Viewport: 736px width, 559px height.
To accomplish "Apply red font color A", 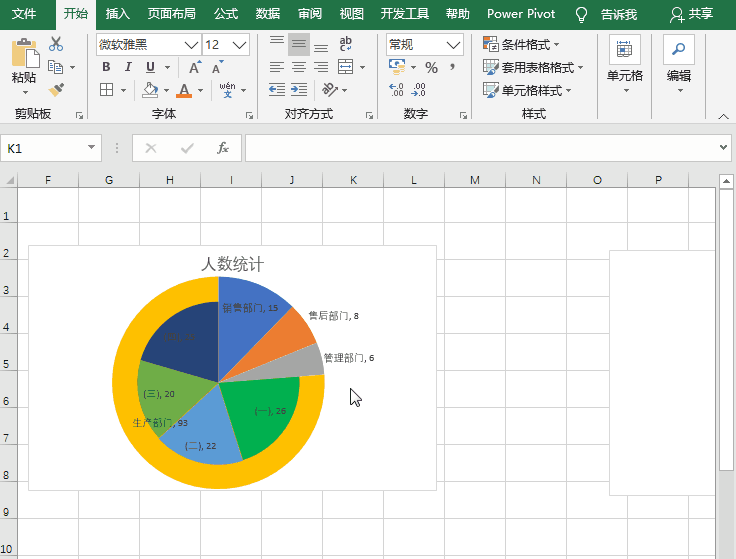I will (x=184, y=90).
